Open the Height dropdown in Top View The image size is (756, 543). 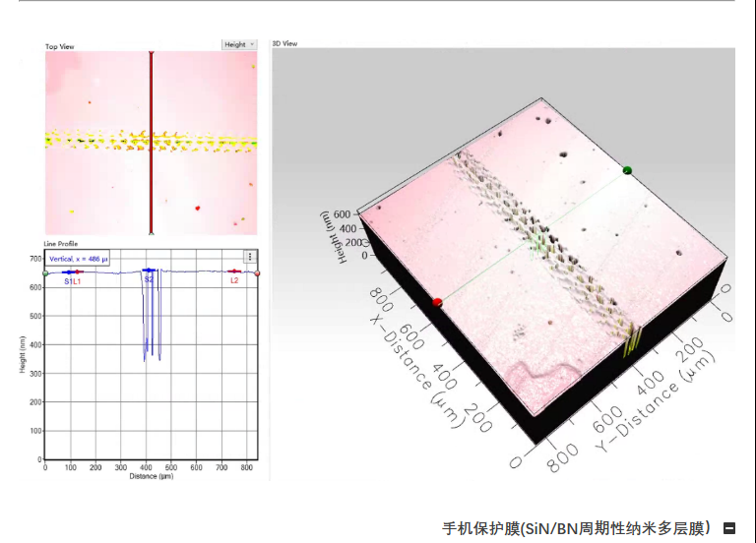pyautogui.click(x=239, y=44)
